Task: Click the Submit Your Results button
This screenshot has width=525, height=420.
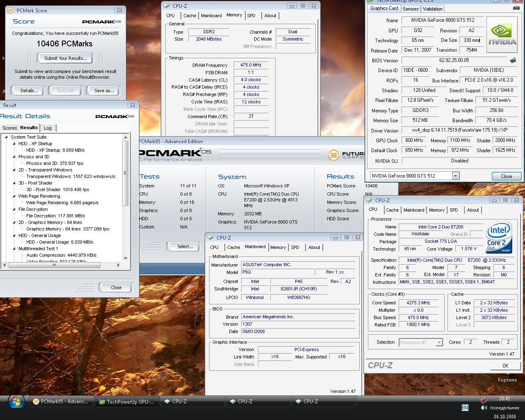Action: pyautogui.click(x=66, y=58)
